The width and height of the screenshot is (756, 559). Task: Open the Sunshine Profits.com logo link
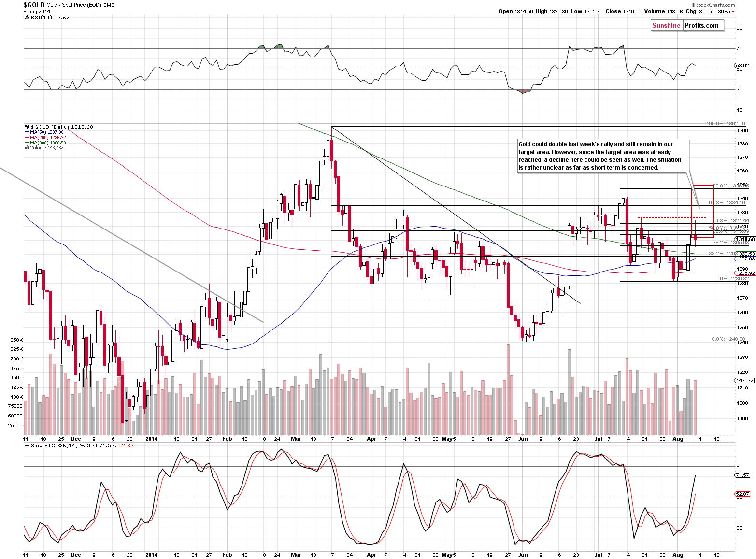[687, 26]
